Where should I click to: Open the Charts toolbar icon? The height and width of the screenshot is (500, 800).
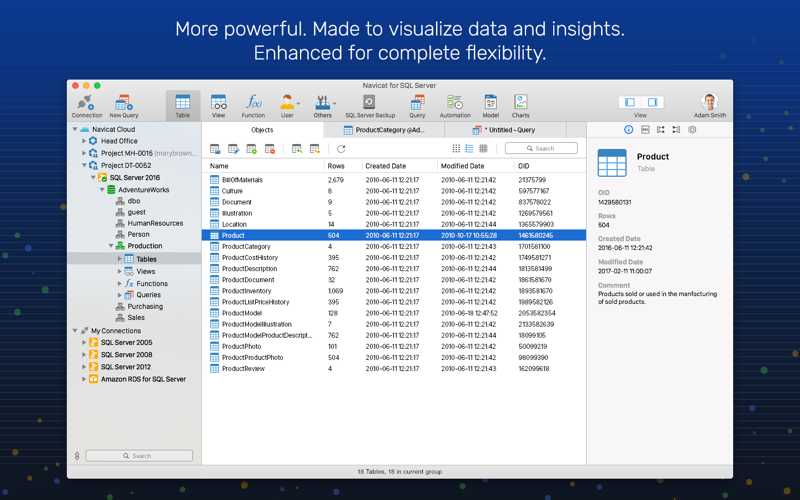[520, 106]
